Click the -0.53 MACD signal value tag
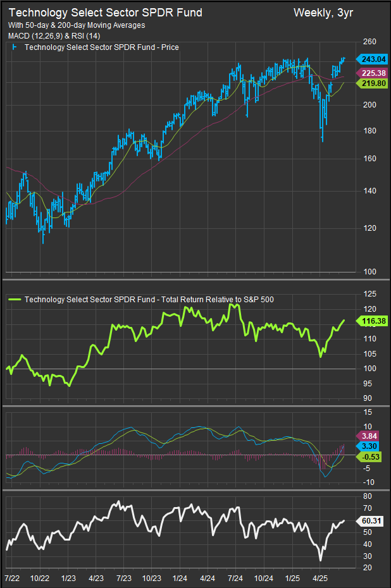Viewport: 391px width, 588px height. 368,456
